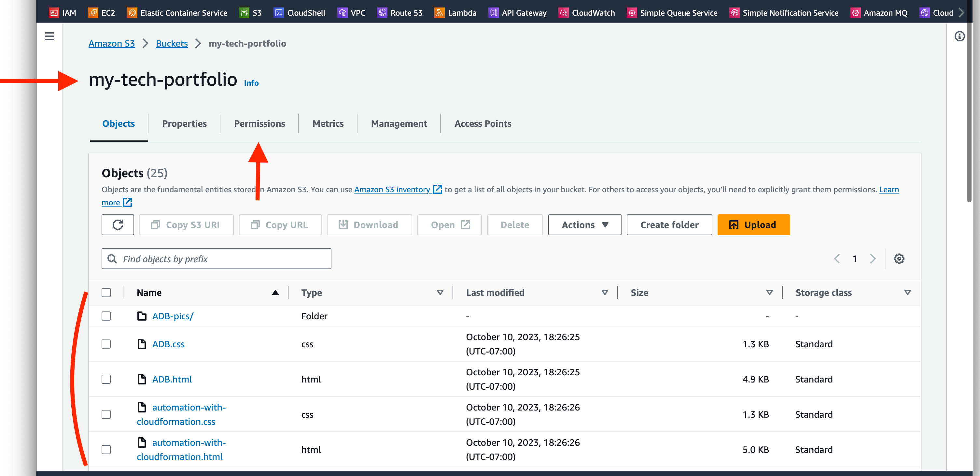Click the Open button

click(449, 225)
